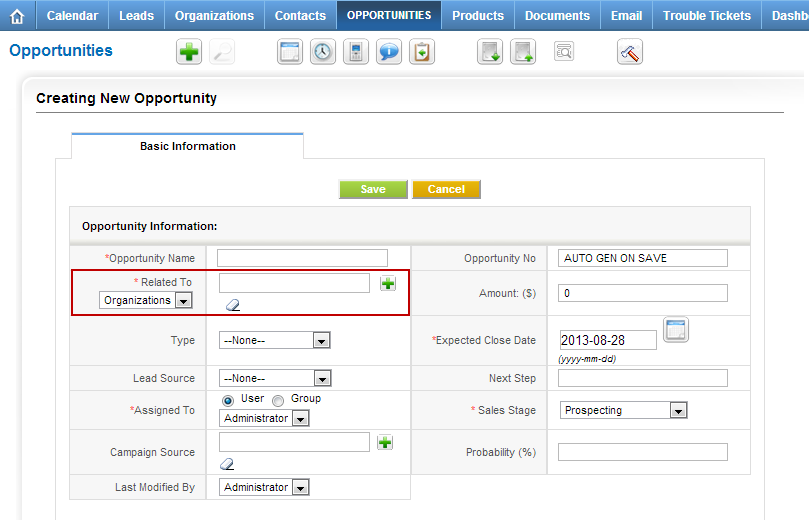
Task: Click the green plus Create Opportunity icon
Action: click(189, 52)
